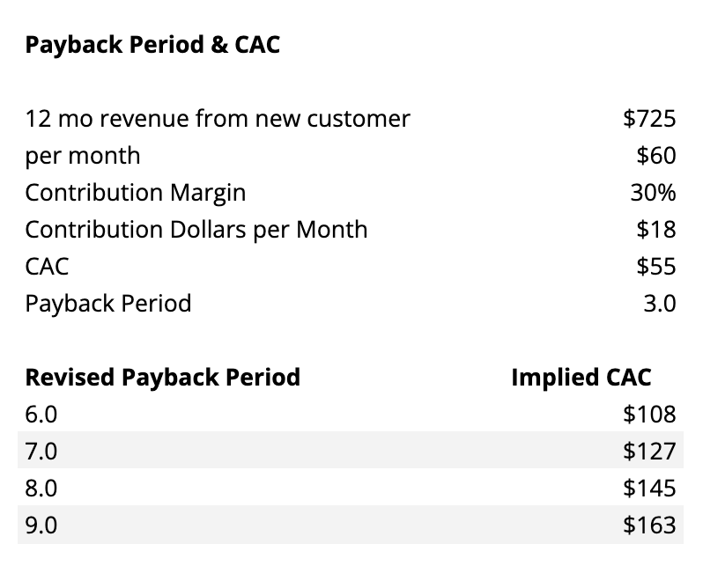This screenshot has width=703, height=588.
Task: Select the 7.0 revised payback cell
Action: click(42, 451)
